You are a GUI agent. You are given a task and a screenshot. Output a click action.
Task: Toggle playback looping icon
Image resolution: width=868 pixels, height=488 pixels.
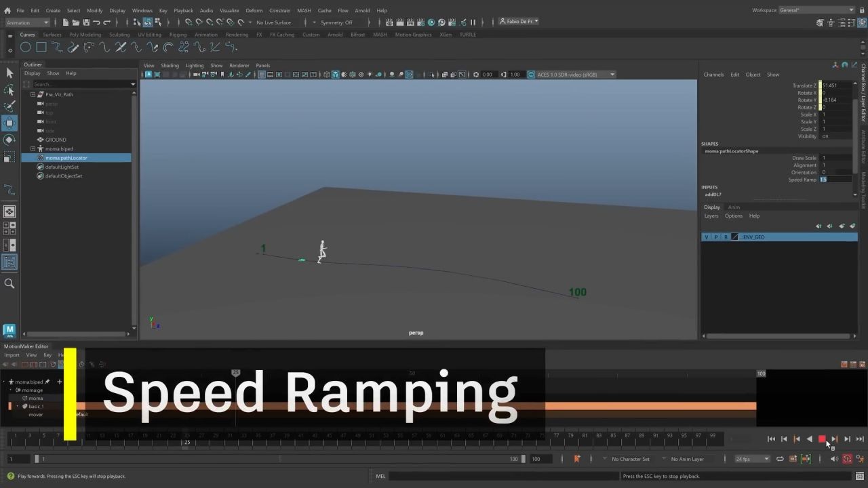click(x=780, y=459)
